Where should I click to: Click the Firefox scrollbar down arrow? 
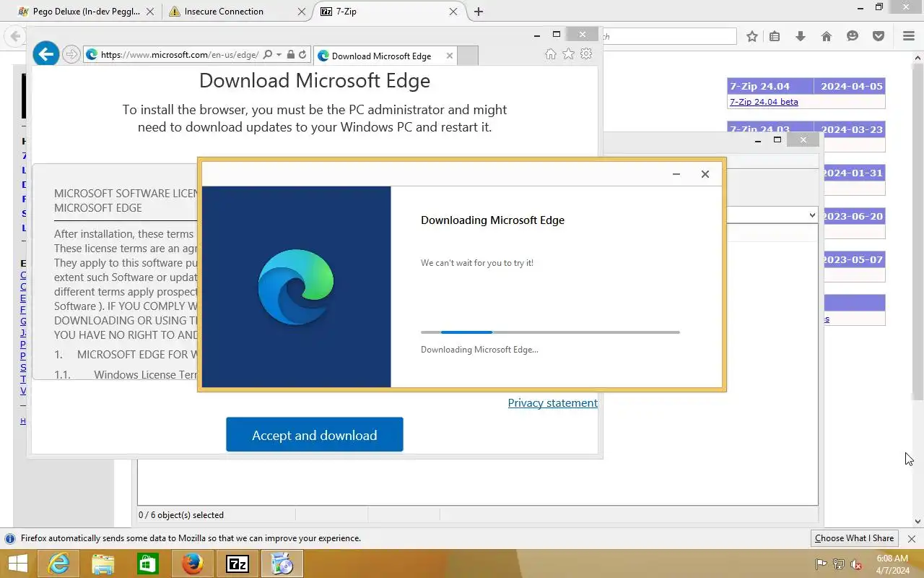coord(918,522)
